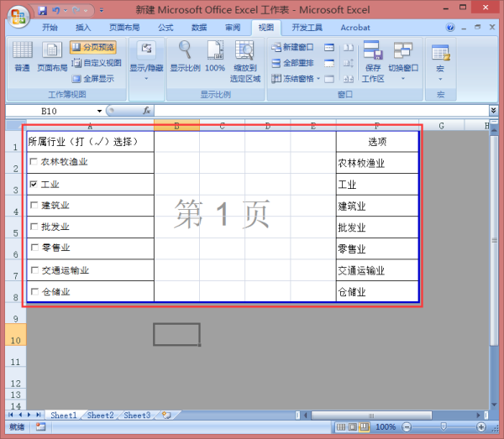Save the workbook from quick access toolbar
The height and width of the screenshot is (439, 504).
(43, 11)
